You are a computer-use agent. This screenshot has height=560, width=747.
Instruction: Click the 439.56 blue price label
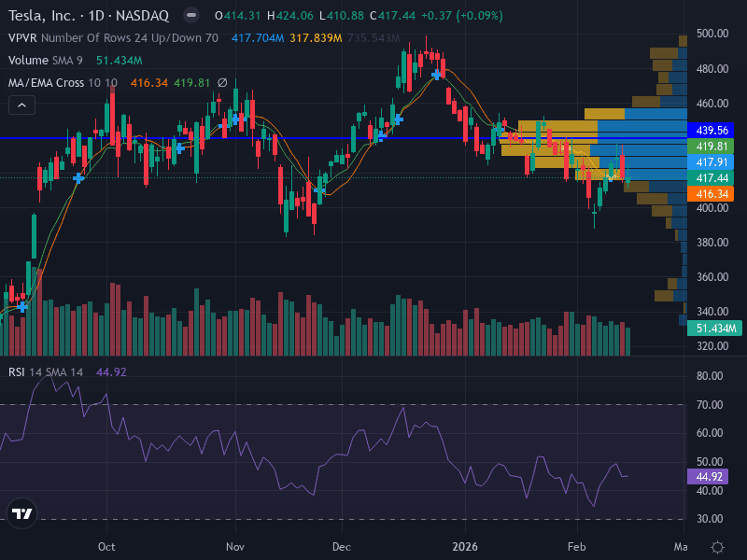click(x=711, y=130)
